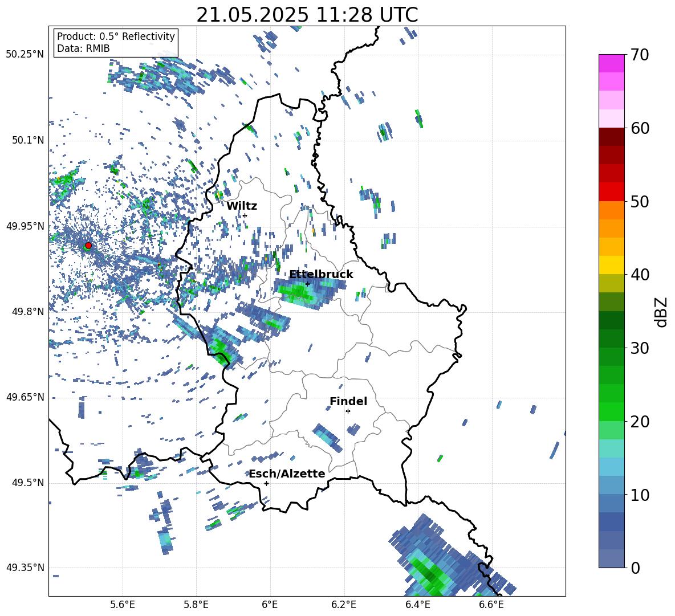Click the 5.6°E longitude label
This screenshot has width=675, height=616.
coord(123,605)
